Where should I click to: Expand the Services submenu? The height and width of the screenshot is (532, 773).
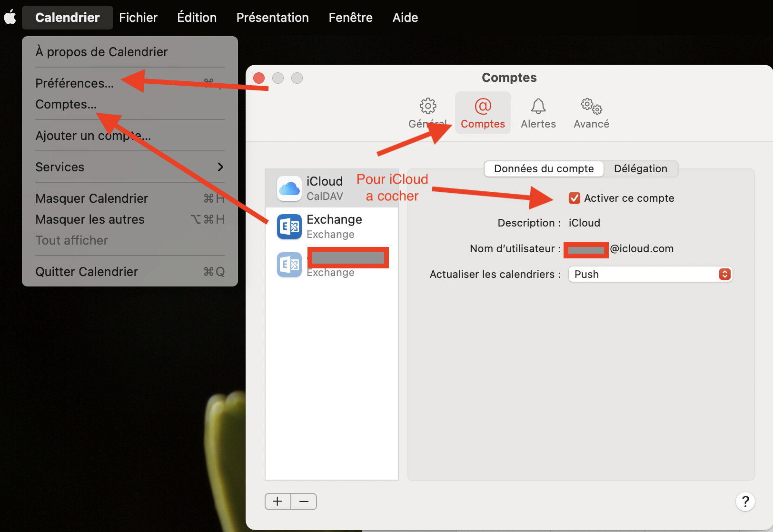click(129, 167)
